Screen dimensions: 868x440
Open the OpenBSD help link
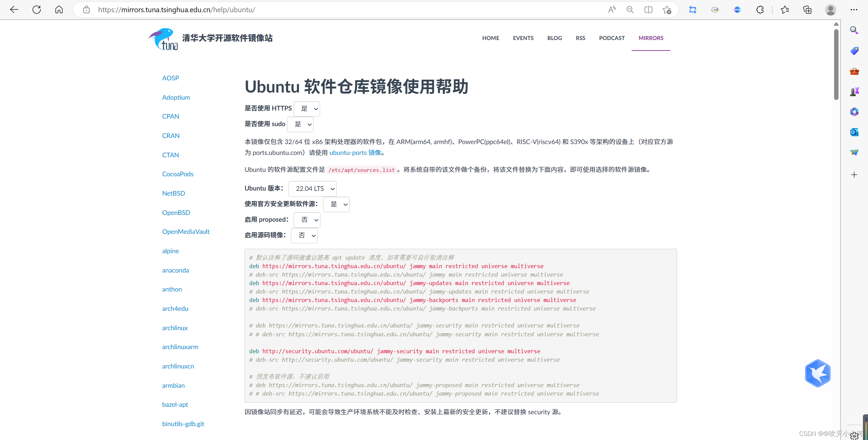(x=176, y=213)
